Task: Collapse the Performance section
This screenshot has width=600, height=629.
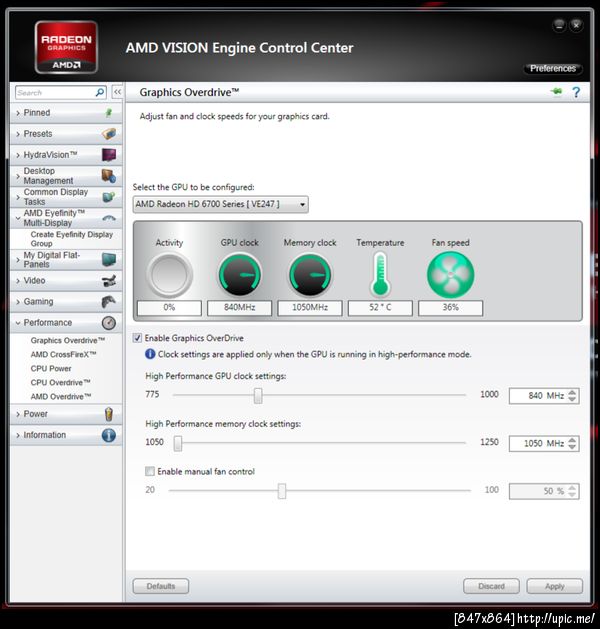Action: click(x=18, y=323)
